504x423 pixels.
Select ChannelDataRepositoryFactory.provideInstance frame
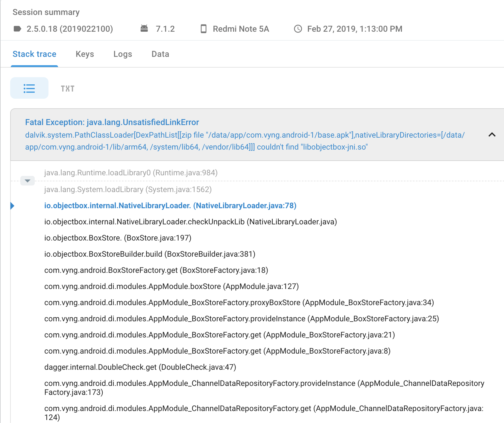click(264, 388)
